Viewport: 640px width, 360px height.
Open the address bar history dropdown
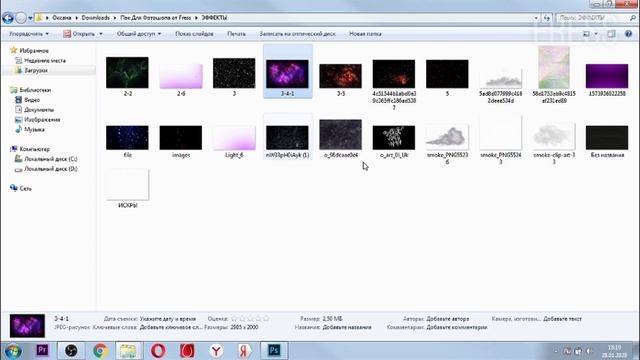pos(536,18)
